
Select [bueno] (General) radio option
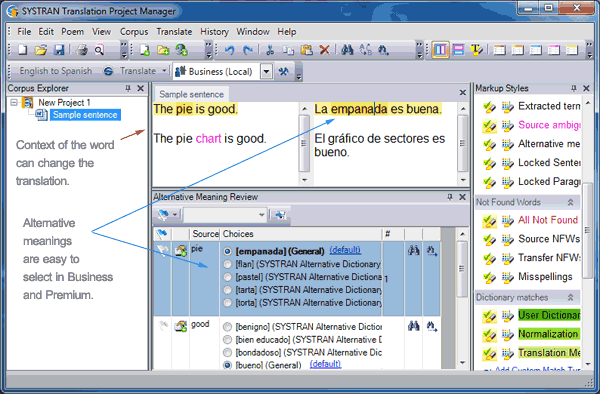227,365
